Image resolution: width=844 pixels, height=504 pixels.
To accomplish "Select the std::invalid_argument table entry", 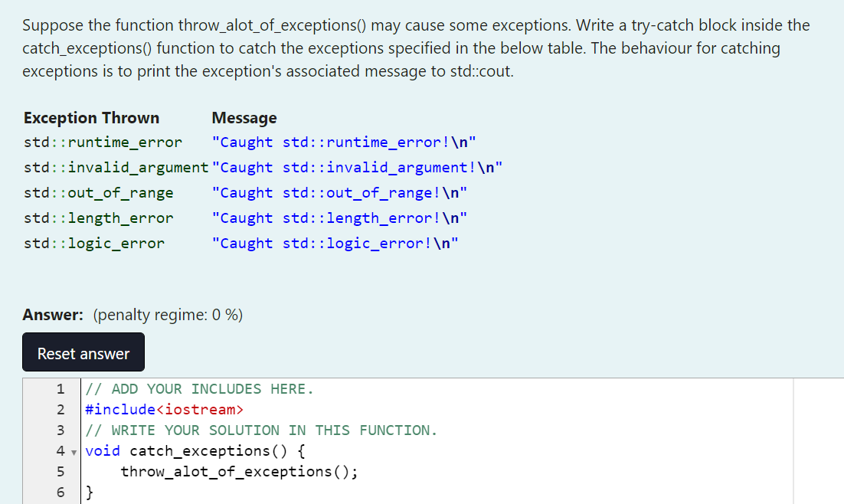I will coord(115,167).
